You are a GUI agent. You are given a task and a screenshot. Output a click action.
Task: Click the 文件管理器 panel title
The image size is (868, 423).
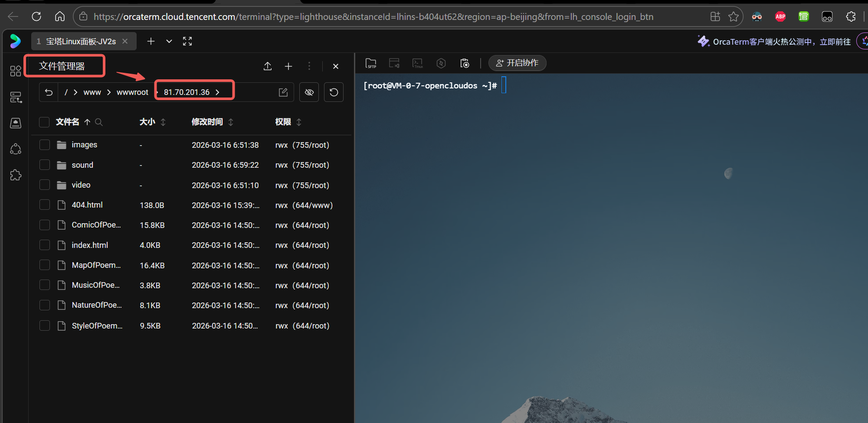[x=62, y=66]
